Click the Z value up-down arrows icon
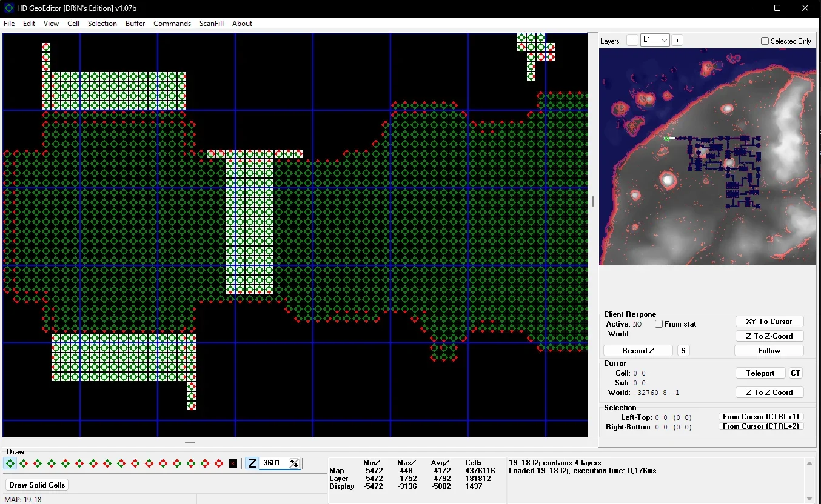 pyautogui.click(x=294, y=463)
